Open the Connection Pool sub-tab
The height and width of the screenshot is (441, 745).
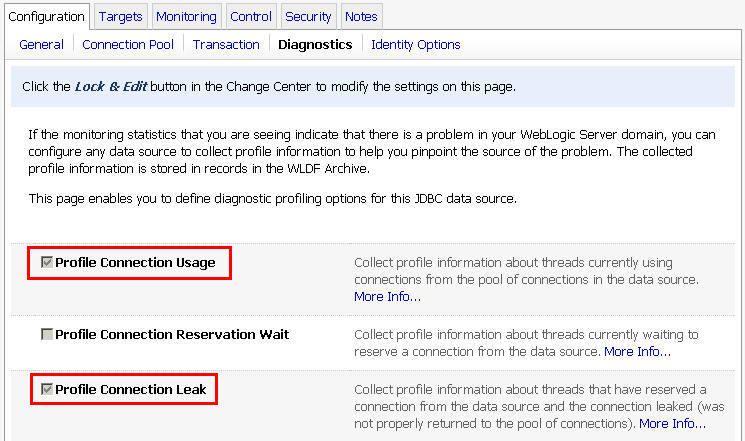pyautogui.click(x=128, y=45)
